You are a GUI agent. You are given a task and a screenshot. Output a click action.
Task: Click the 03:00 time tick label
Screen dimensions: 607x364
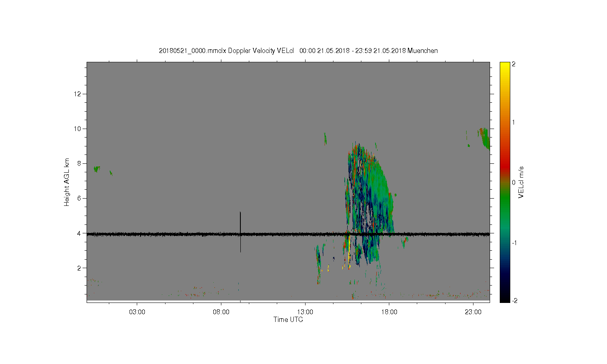point(137,312)
